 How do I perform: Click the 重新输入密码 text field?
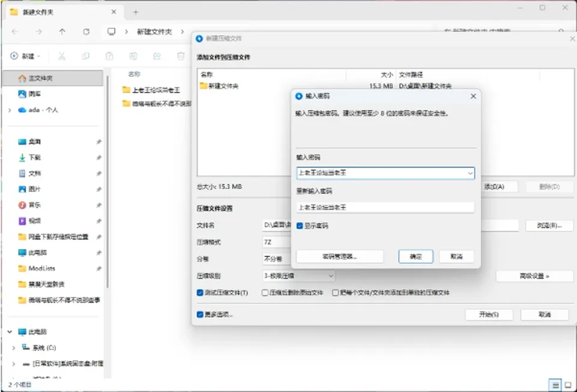coord(385,207)
